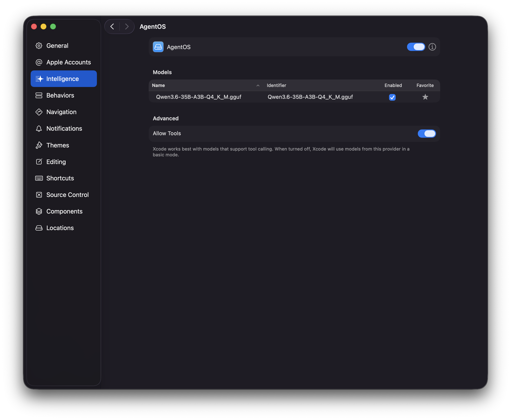
Task: Click the Name column sort arrow
Action: [258, 86]
